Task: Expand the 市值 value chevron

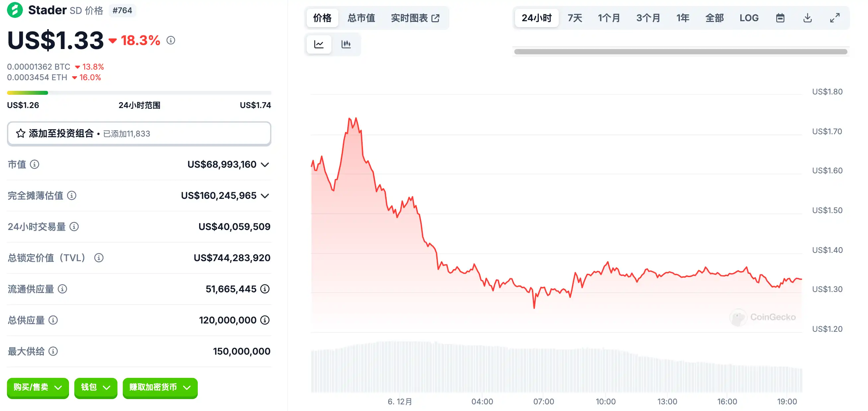Action: 265,165
